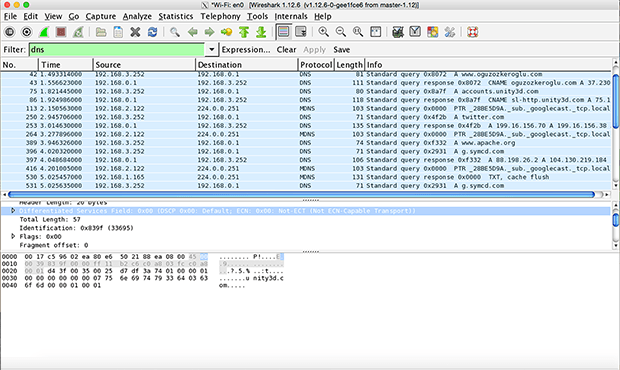Jump to the first packet icon
The width and height of the screenshot is (620, 370).
tap(244, 32)
